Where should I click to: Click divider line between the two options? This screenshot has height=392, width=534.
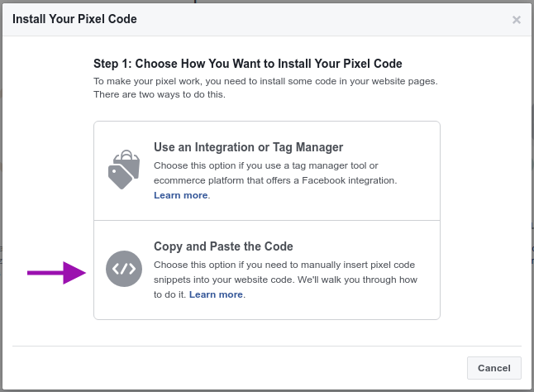pos(267,220)
